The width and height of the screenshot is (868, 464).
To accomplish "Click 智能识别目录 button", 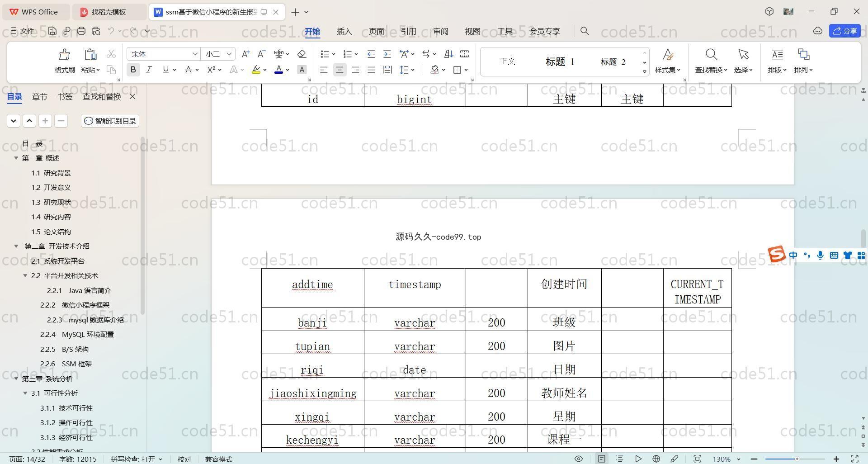I will point(110,121).
